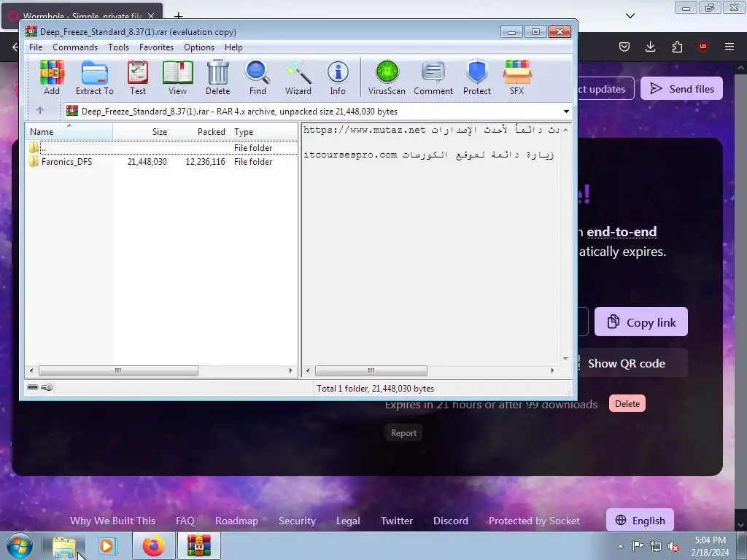Open File Explorer from the taskbar
Viewport: 747px width, 560px height.
click(x=64, y=547)
